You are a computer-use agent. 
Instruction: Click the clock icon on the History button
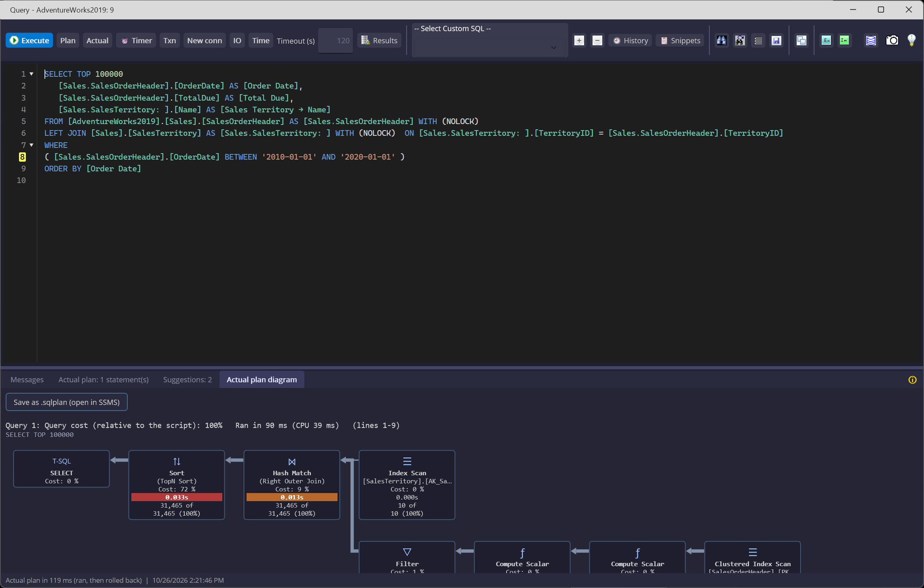point(617,40)
